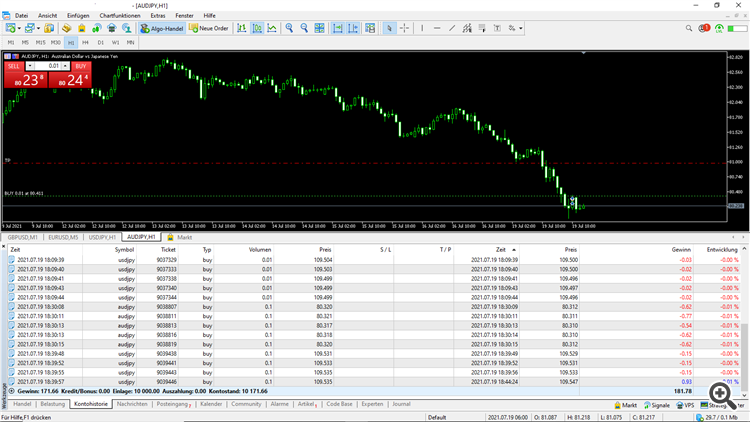Click the zoom out magnifier icon

tap(305, 28)
